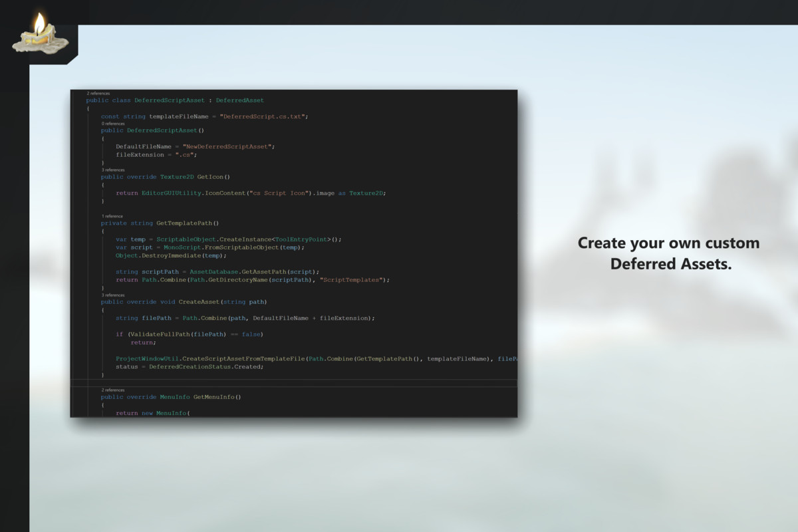The width and height of the screenshot is (798, 532).
Task: Open references link above DeferredScriptAsset class declaration
Action: (98, 93)
